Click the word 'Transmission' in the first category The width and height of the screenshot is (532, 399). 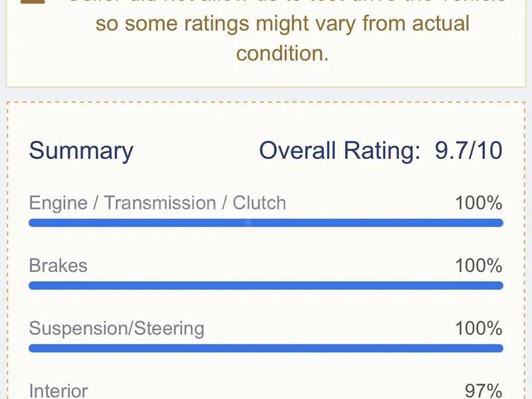click(x=161, y=203)
